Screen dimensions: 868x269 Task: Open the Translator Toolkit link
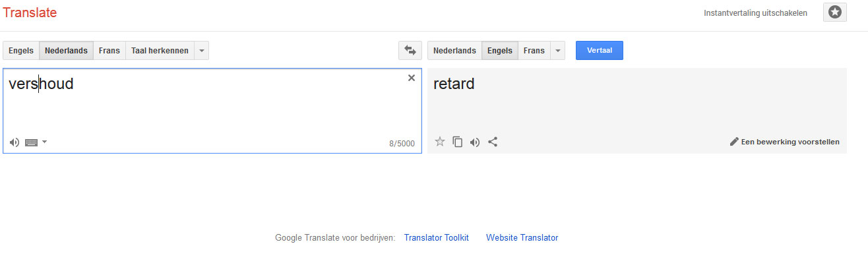pos(437,238)
